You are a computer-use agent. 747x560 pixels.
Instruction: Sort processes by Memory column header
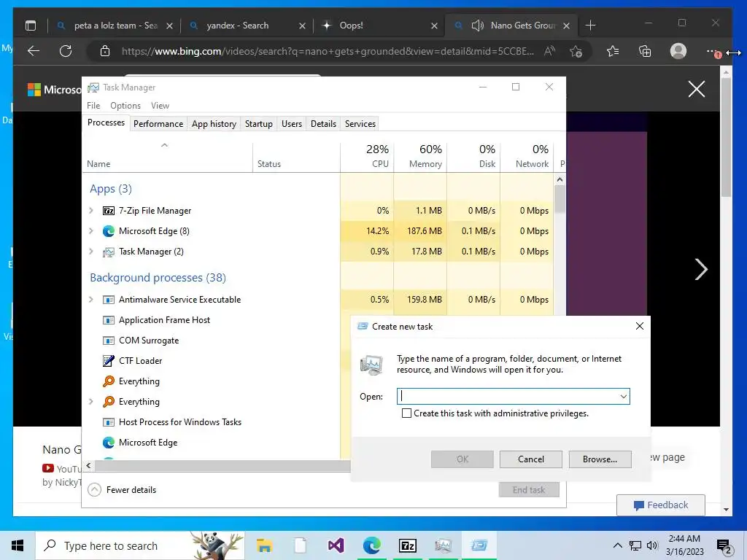coord(421,156)
